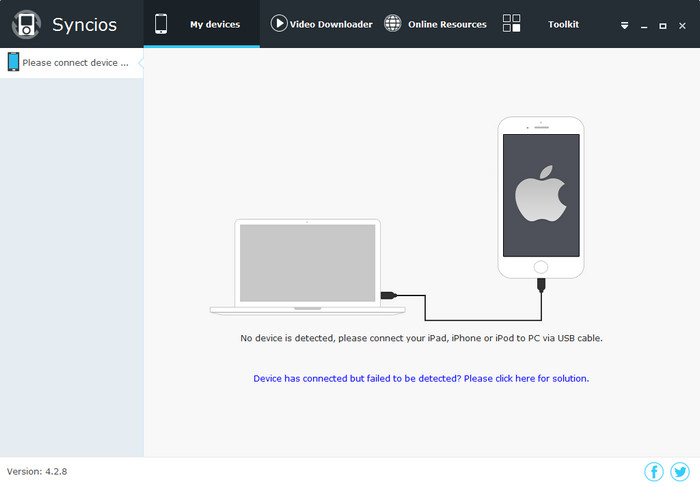Screen dimensions: 700x487
Task: Click the Syncios logo icon
Action: (x=27, y=24)
